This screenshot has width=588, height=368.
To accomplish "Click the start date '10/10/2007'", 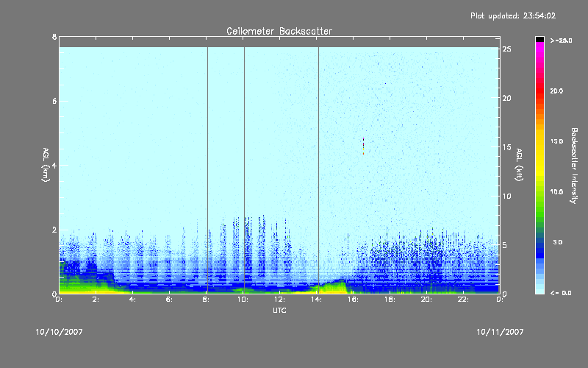I will 59,332.
